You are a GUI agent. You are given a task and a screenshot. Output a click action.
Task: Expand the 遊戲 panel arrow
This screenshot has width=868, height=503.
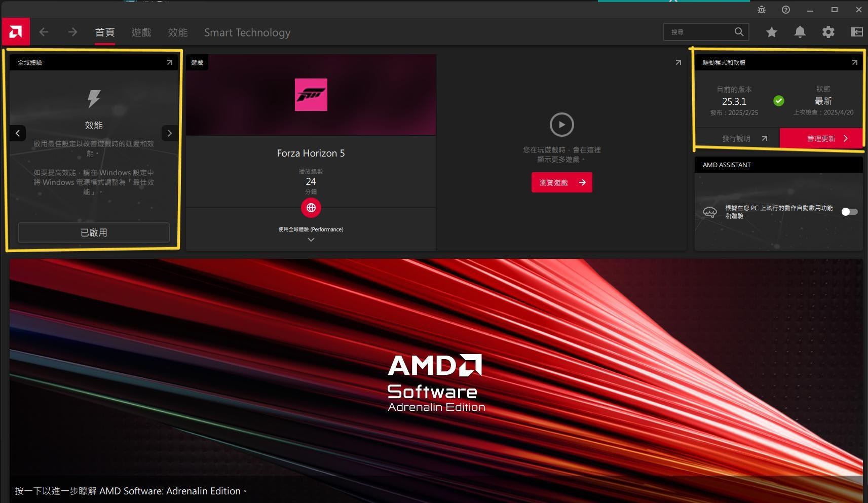coord(678,62)
